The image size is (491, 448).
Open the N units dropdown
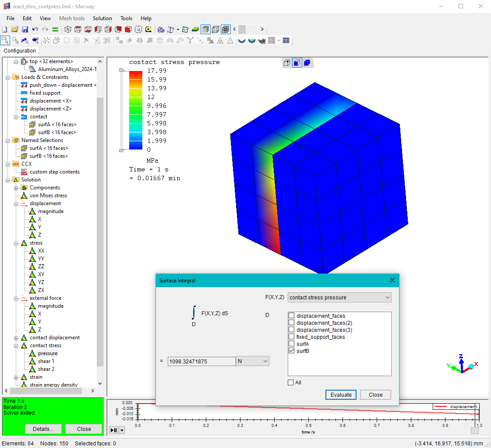[x=252, y=361]
